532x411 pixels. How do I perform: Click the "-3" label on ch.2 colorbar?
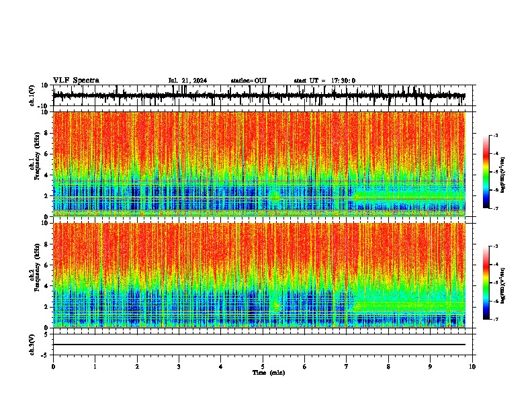[x=495, y=246]
